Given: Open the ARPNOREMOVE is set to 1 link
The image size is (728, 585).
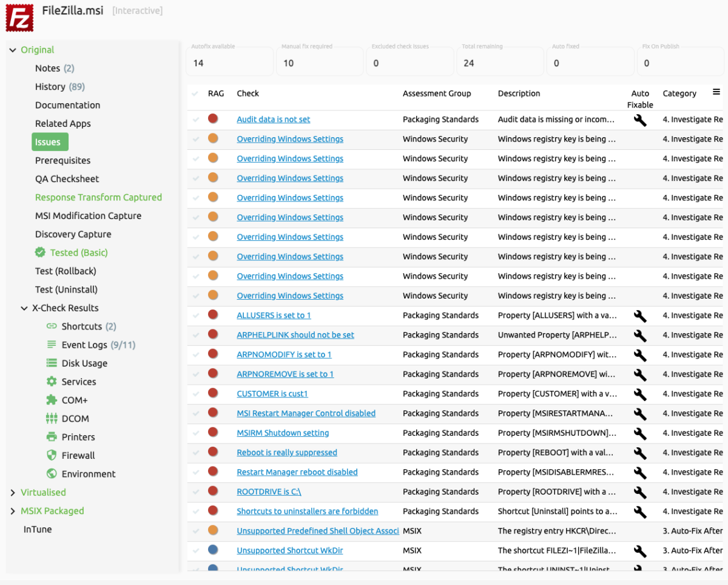Looking at the screenshot, I should coord(285,374).
